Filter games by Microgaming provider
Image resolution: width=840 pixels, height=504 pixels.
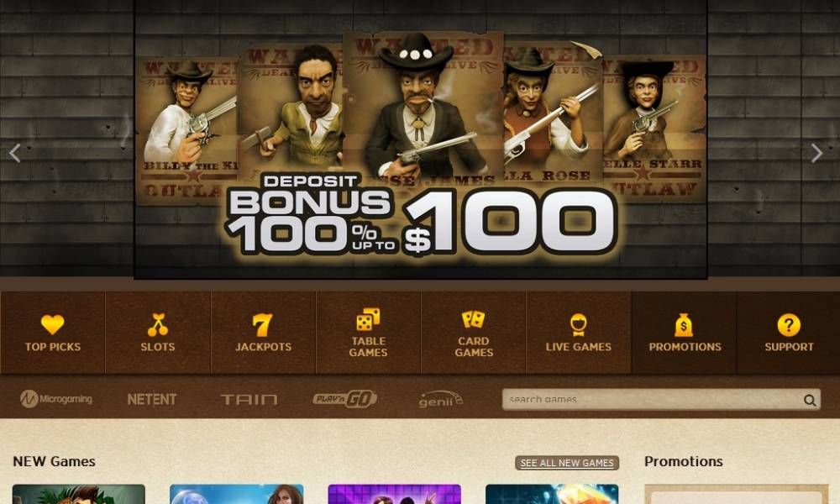[56, 399]
